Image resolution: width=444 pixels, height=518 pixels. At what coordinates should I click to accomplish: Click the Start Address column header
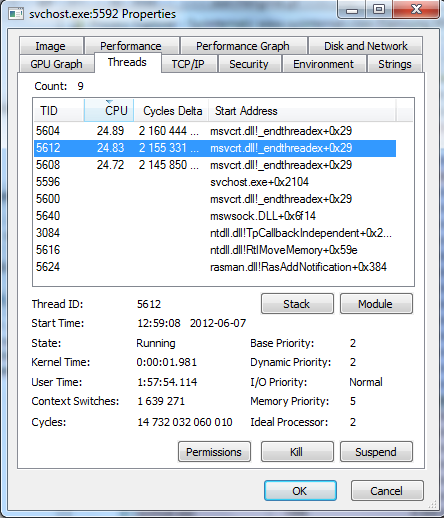[x=302, y=111]
